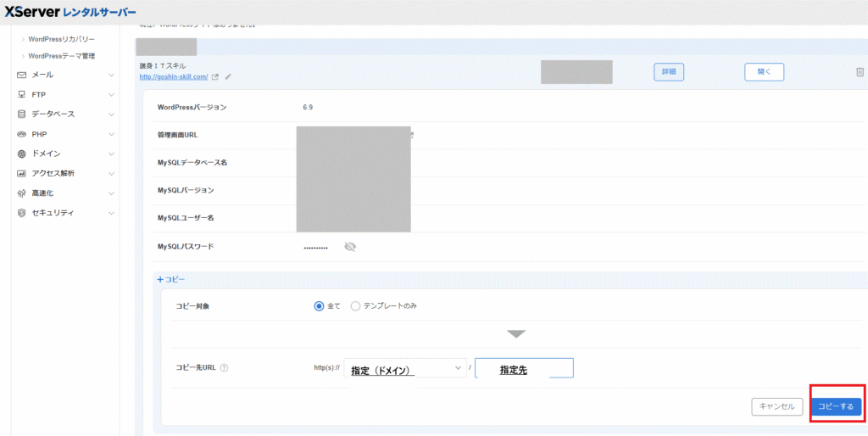Expand the PHP menu chevron

tap(111, 134)
